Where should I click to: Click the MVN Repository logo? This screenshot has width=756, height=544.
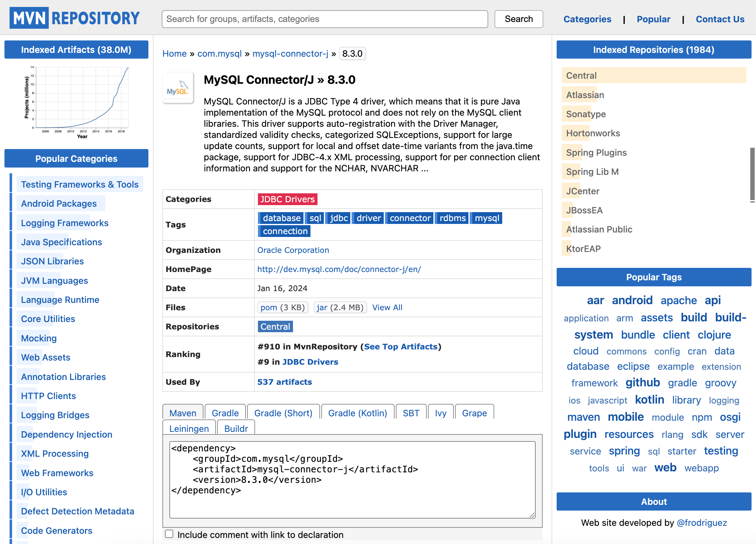[x=74, y=18]
